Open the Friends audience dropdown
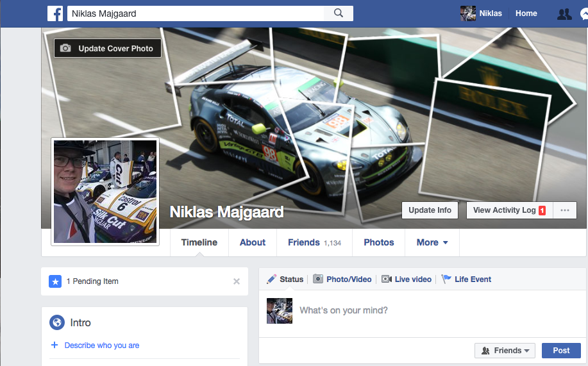 point(505,351)
